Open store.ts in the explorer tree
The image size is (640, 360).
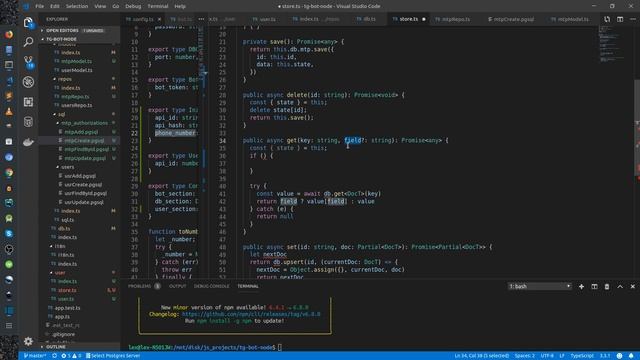pos(67,291)
